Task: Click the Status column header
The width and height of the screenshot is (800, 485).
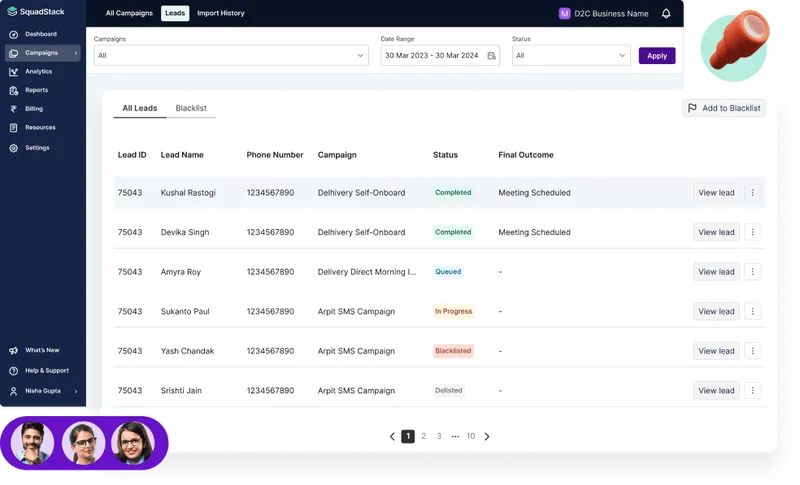Action: click(445, 155)
